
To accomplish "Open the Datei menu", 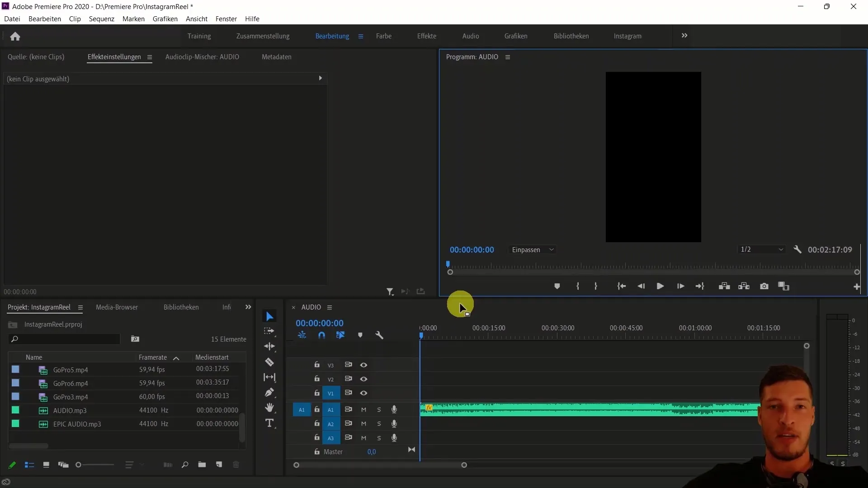I will click(12, 19).
